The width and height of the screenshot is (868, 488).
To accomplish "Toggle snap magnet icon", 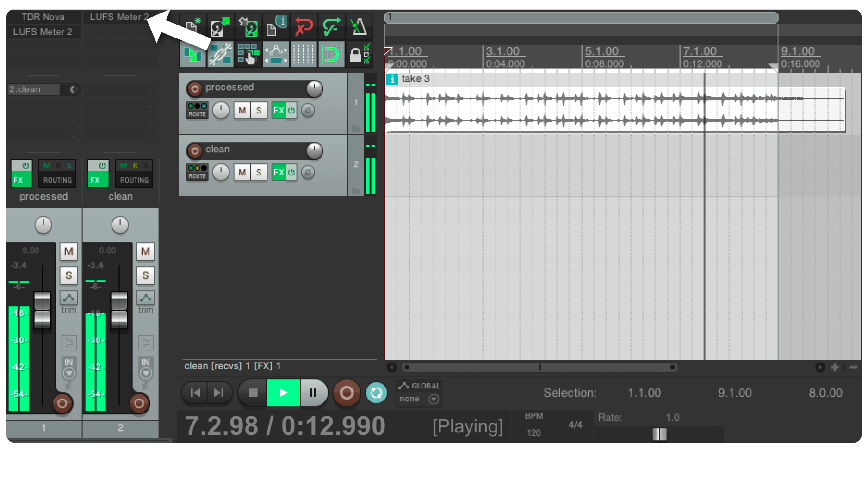I will click(331, 54).
